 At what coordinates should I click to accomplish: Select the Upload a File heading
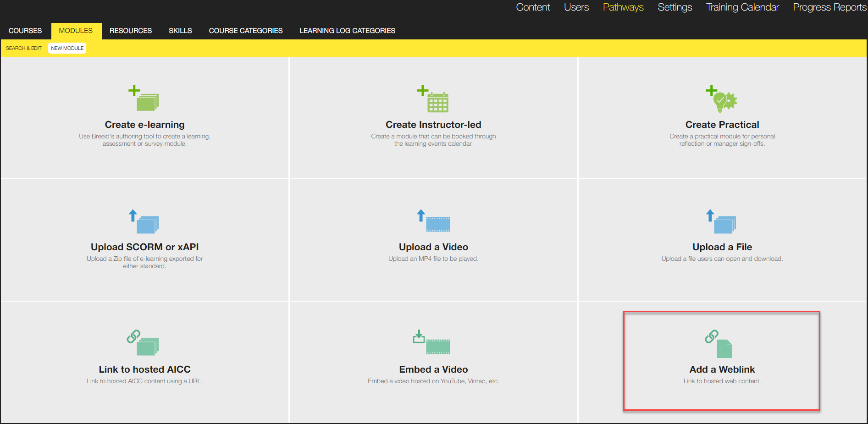[x=722, y=247]
